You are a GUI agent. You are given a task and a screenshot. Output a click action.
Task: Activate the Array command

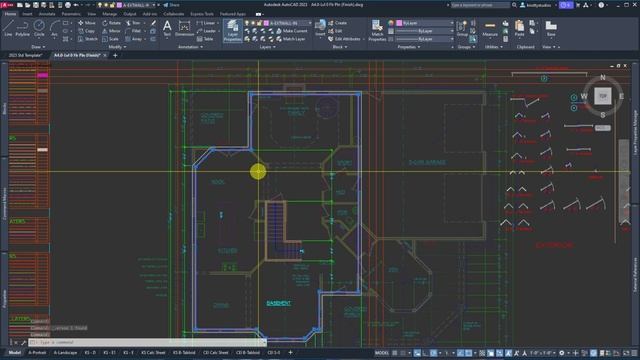(133, 39)
